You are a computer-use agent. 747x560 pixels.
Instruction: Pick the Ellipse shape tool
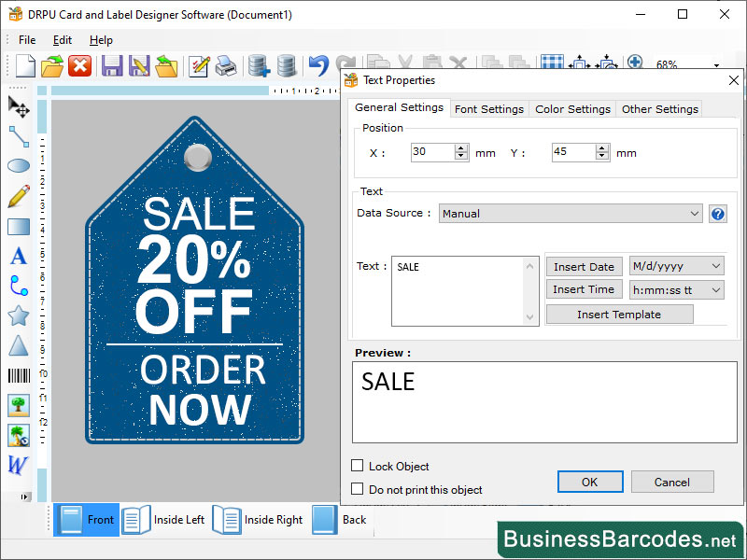tap(19, 166)
